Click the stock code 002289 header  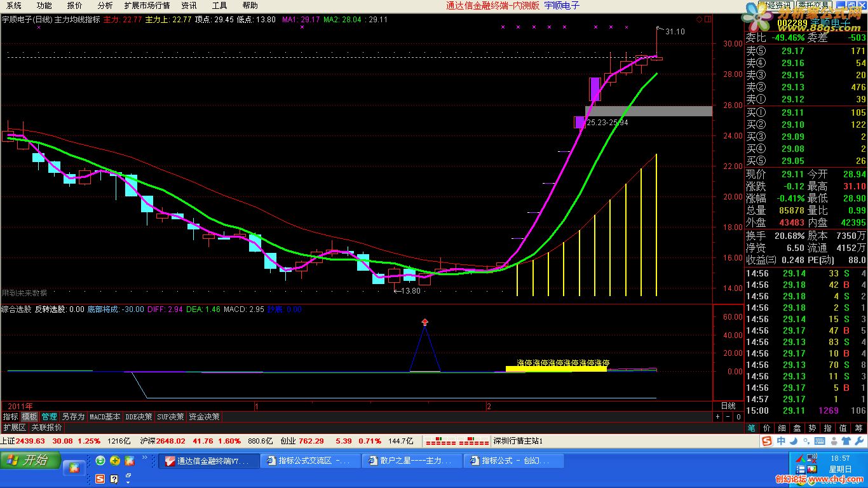[x=792, y=24]
